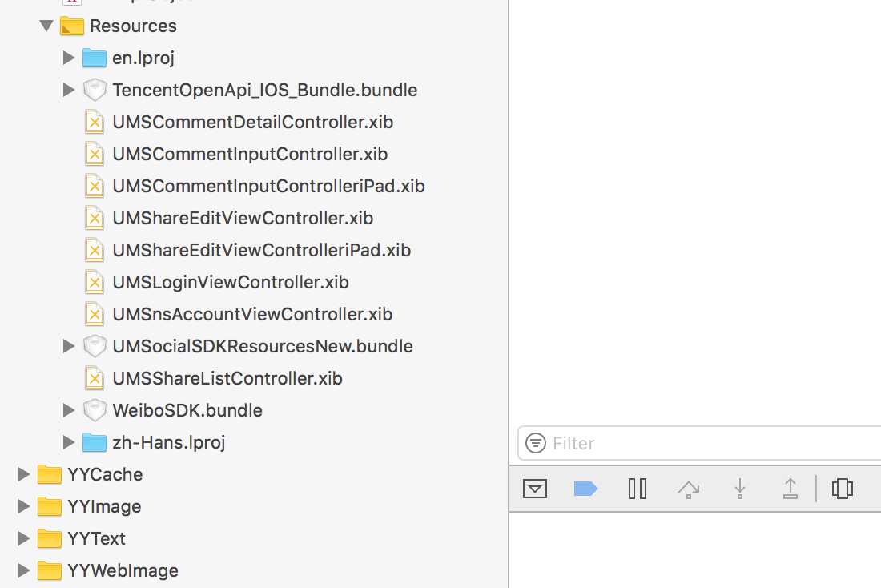Open UMSCommentInputControlleriPad.xib
Viewport: 881px width, 588px height.
(268, 186)
